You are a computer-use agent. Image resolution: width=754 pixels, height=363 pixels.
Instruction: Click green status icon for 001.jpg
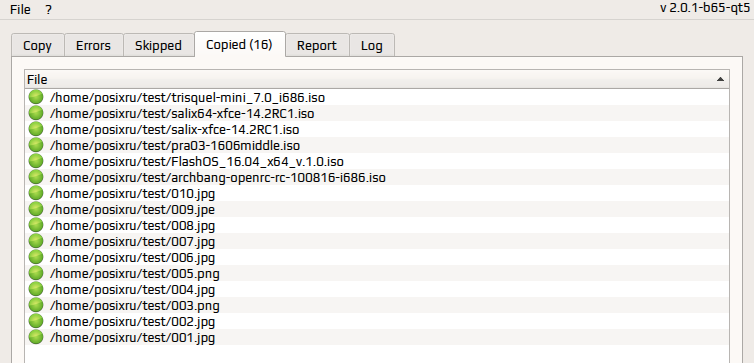pos(36,338)
